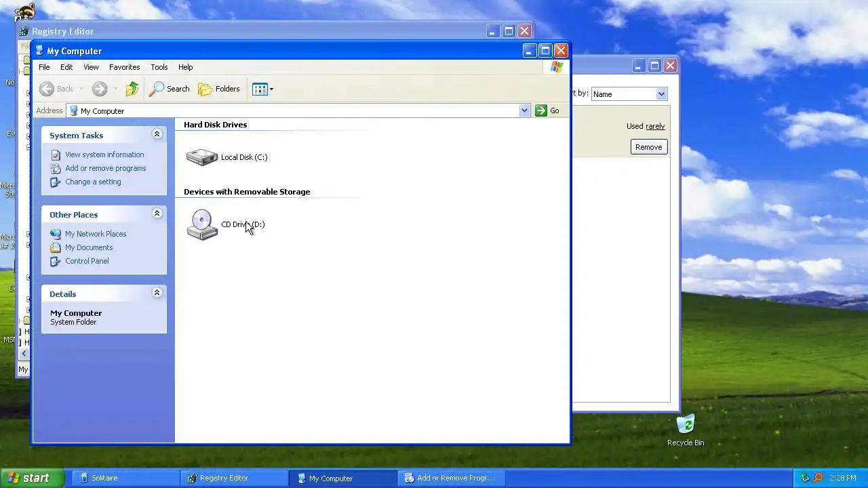Select the CD Drive (D:) icon
Image resolution: width=868 pixels, height=488 pixels.
point(202,224)
